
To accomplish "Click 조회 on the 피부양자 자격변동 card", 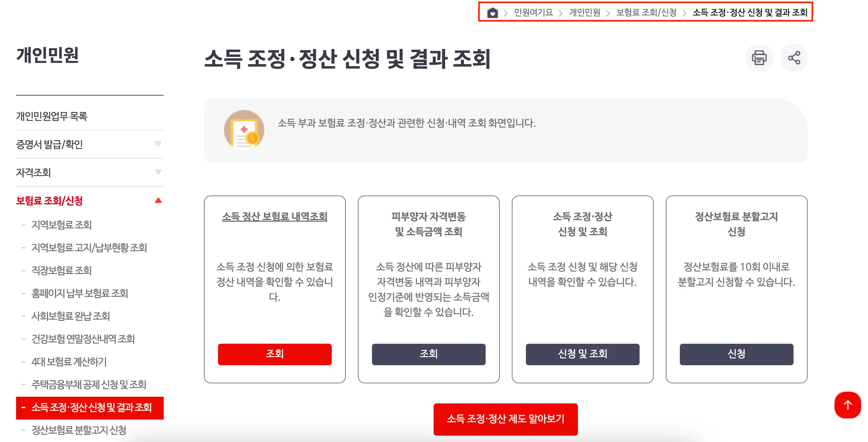I will point(429,354).
